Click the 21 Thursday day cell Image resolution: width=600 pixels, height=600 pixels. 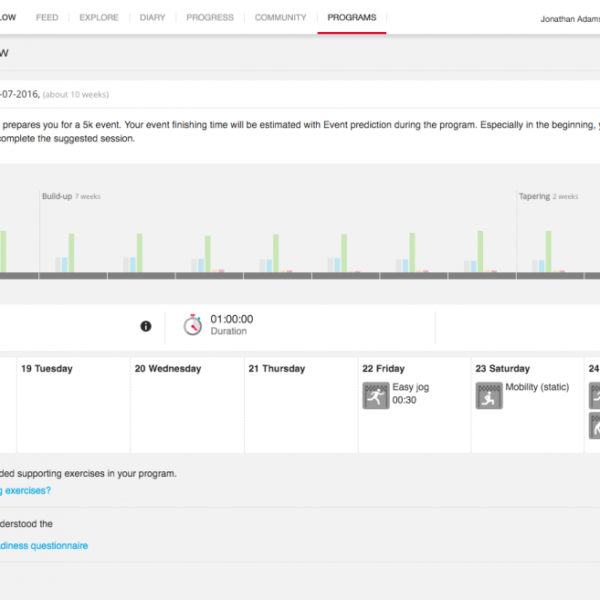(x=301, y=405)
